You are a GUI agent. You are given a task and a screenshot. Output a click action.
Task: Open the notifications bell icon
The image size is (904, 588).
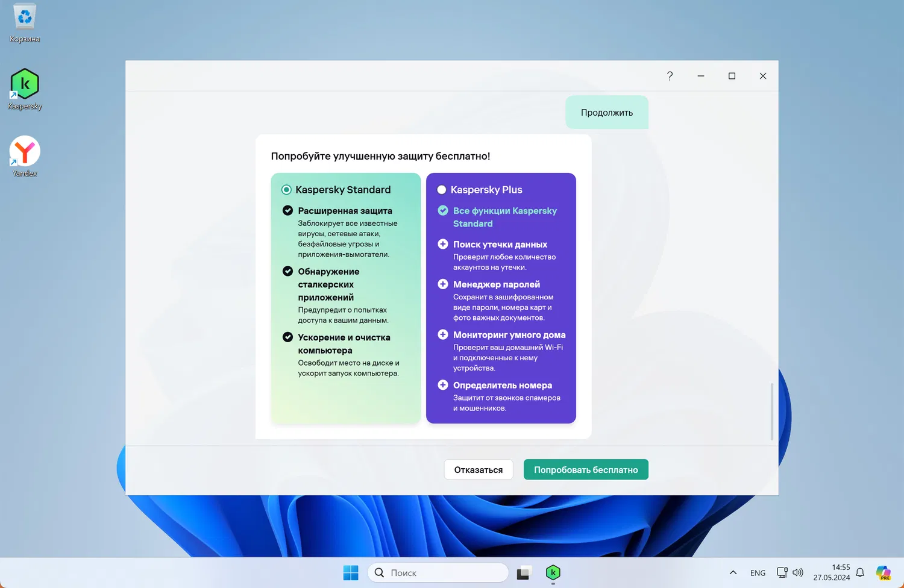860,572
